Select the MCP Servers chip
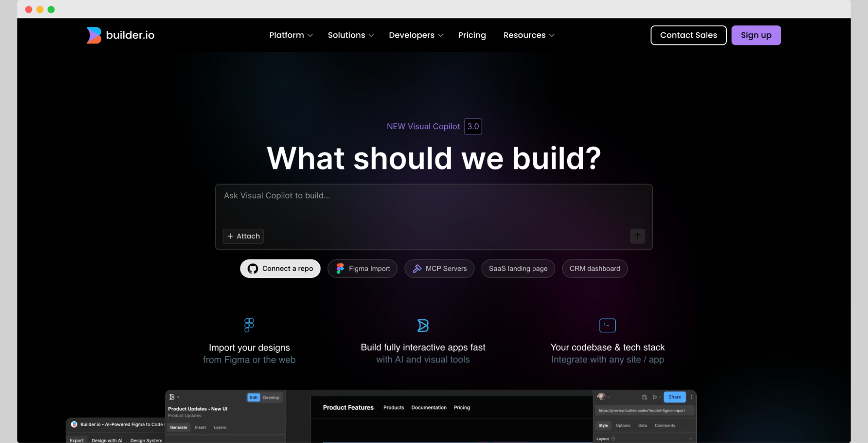 coord(439,269)
